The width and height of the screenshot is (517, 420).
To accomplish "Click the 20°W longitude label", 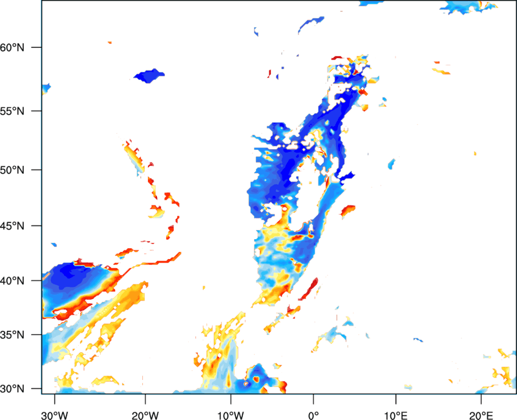I will tap(145, 415).
